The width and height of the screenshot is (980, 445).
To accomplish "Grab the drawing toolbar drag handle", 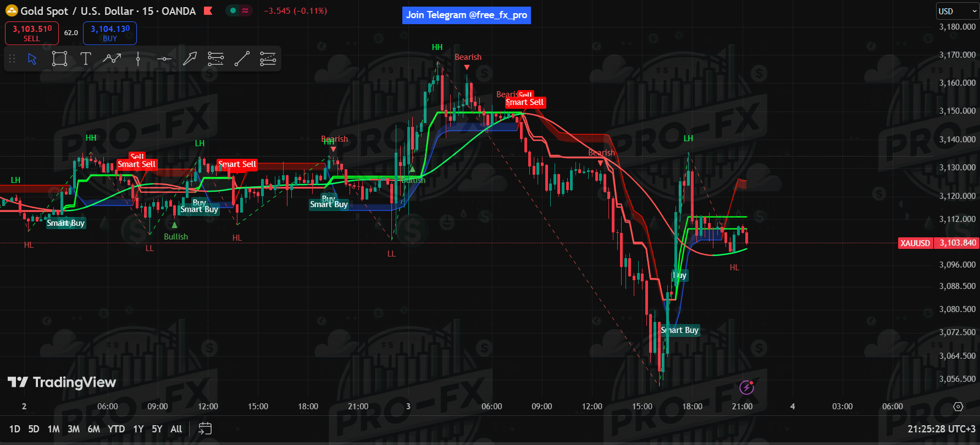I will tap(12, 59).
